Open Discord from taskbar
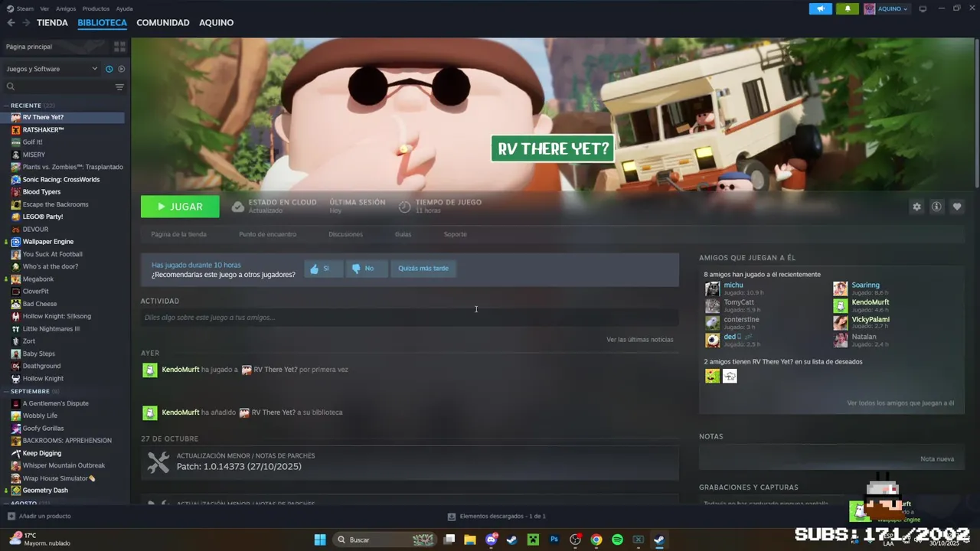Image resolution: width=980 pixels, height=551 pixels. click(492, 540)
